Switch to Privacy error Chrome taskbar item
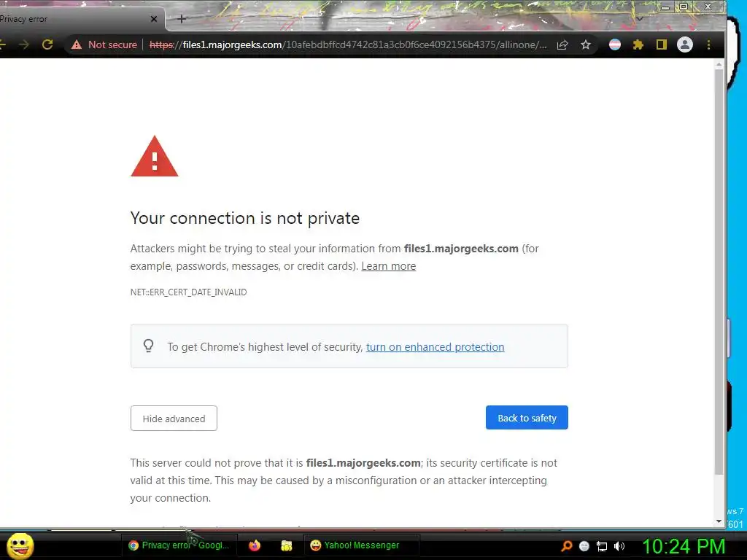747x560 pixels. pyautogui.click(x=179, y=545)
